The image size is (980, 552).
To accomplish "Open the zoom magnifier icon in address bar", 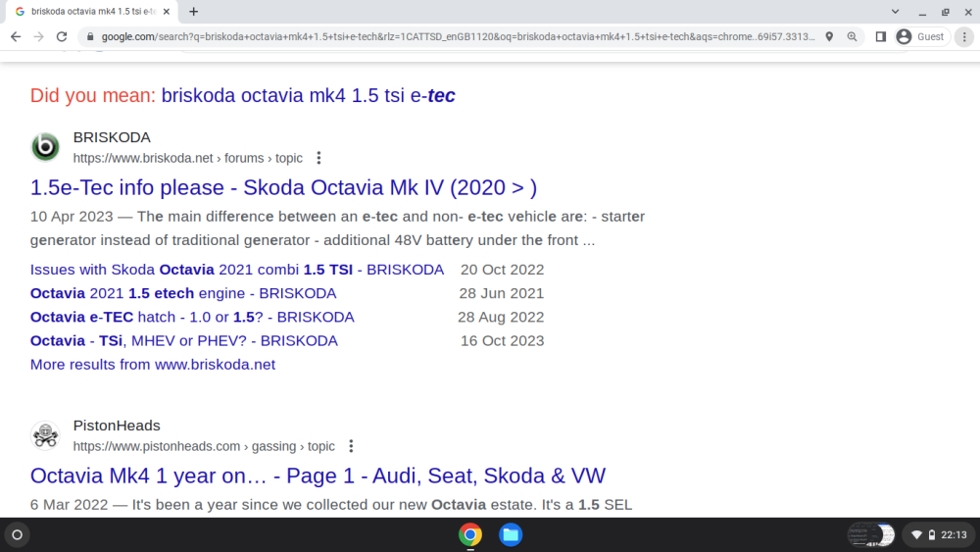I will [x=852, y=37].
